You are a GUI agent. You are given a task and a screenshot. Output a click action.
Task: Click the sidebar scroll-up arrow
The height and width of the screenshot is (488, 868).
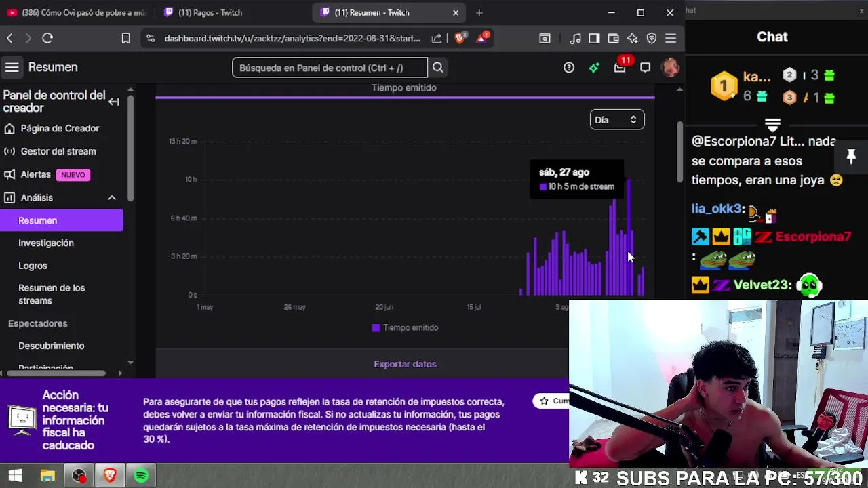click(x=130, y=89)
